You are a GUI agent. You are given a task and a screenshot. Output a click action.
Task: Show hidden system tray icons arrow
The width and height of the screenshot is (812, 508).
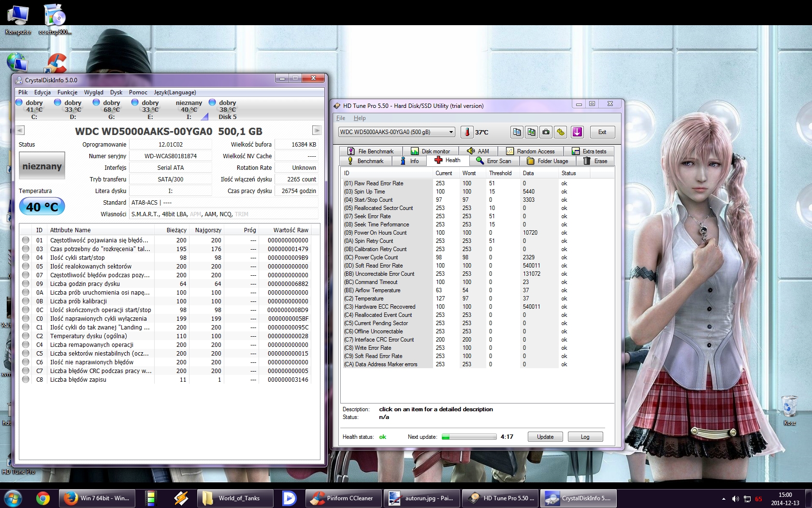(x=724, y=499)
